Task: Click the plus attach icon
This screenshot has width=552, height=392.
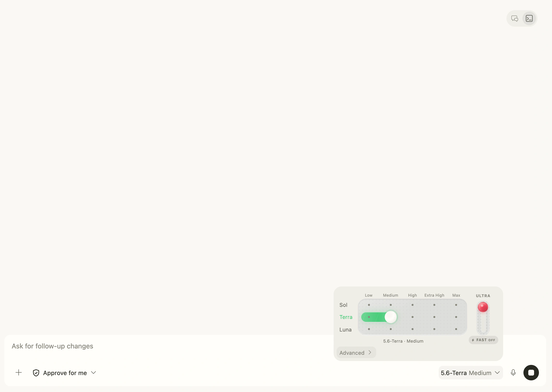Action: click(x=19, y=373)
